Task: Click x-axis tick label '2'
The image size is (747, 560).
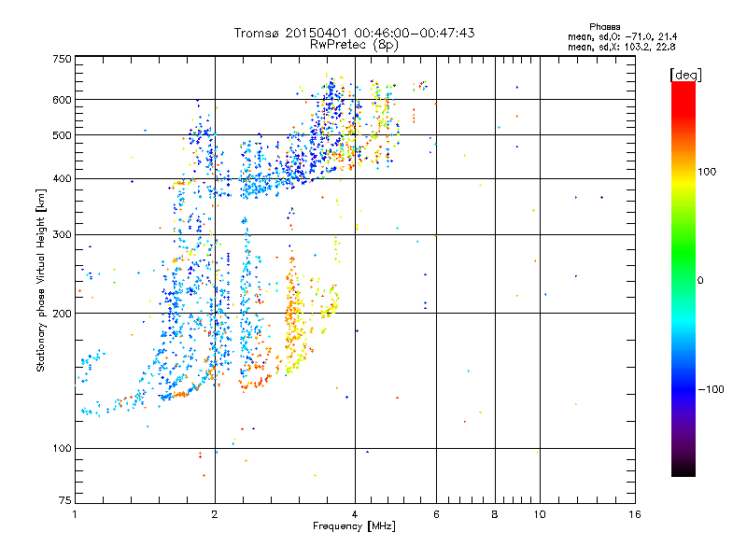Action: point(215,514)
